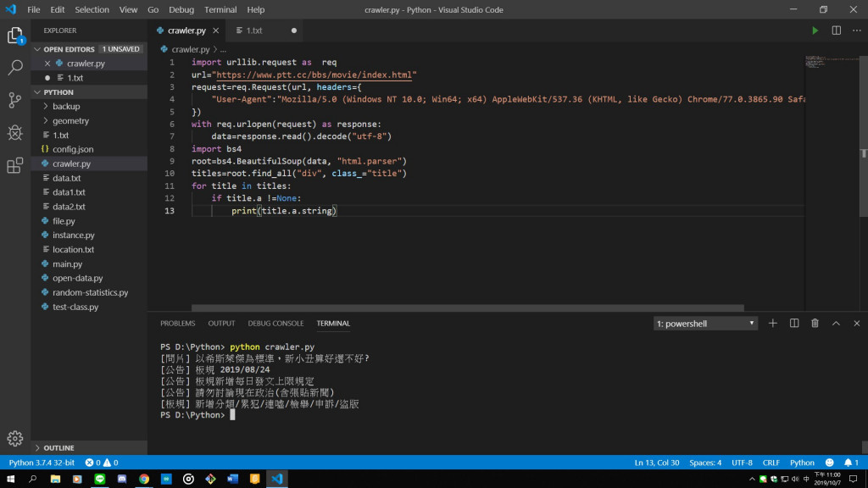The image size is (868, 488).
Task: Open the File menu
Action: [34, 9]
